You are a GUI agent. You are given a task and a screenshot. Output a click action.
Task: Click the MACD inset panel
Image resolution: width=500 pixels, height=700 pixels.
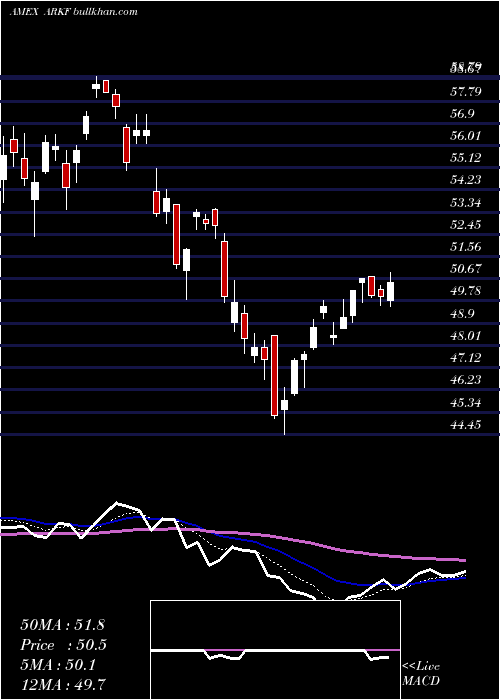pos(275,650)
